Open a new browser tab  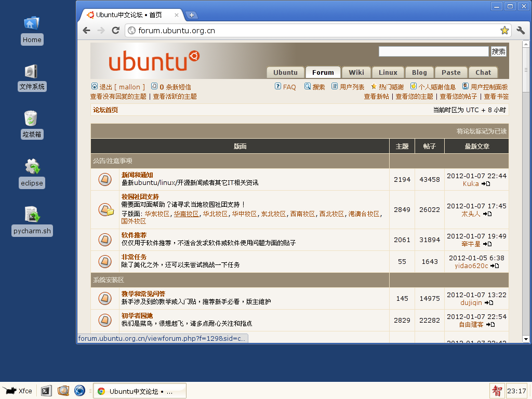[x=192, y=15]
